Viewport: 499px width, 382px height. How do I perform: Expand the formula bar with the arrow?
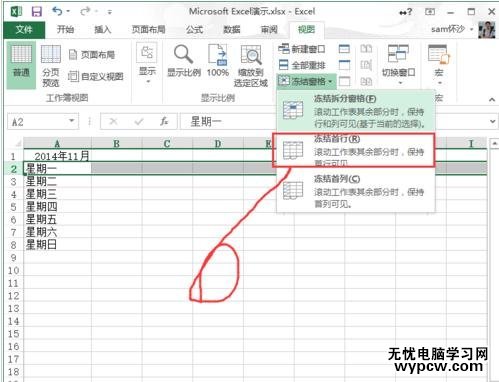coord(493,121)
